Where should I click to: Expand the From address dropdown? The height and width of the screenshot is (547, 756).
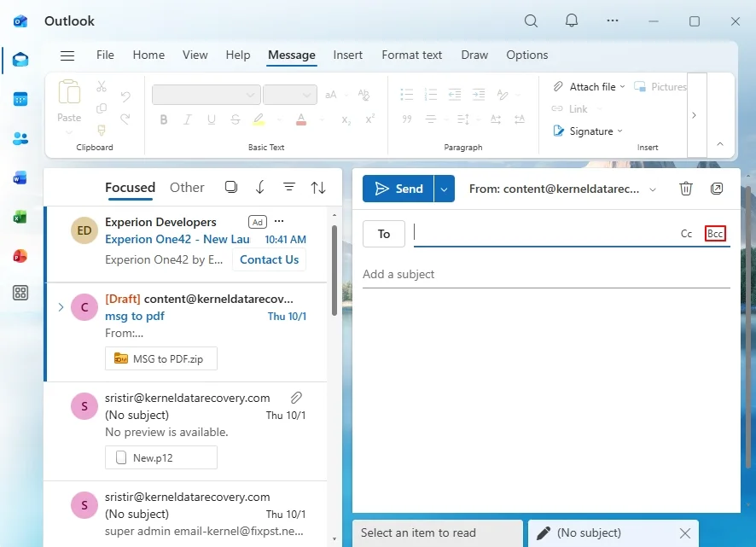point(653,189)
